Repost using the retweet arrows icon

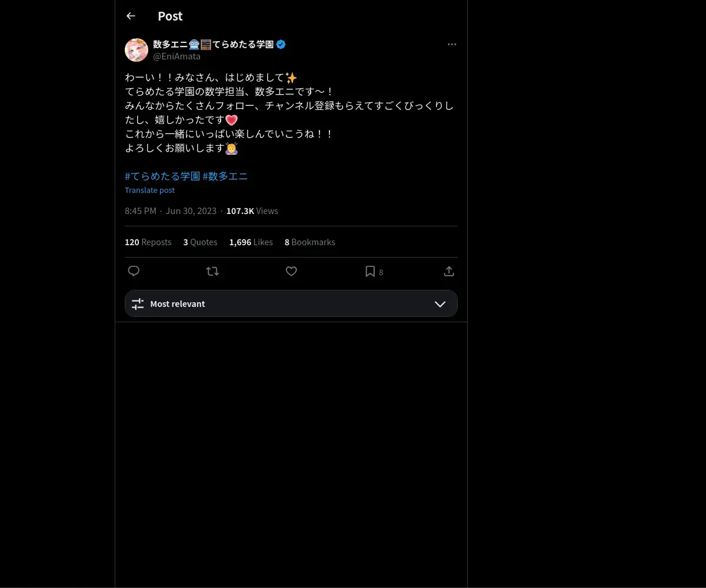click(x=212, y=271)
